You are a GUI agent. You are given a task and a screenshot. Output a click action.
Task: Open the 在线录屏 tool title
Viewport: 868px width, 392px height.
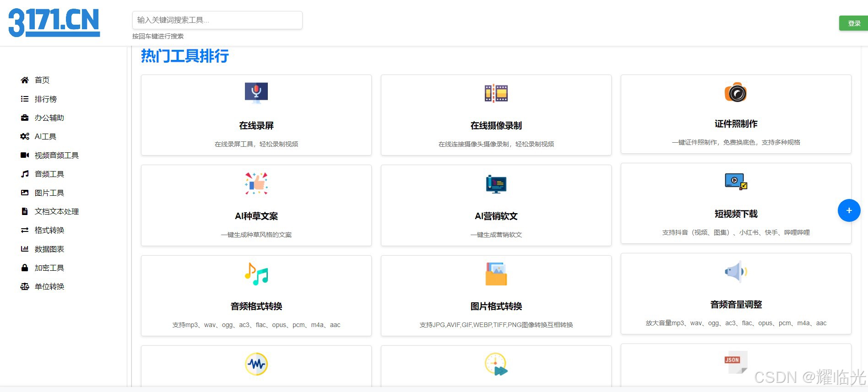[256, 125]
